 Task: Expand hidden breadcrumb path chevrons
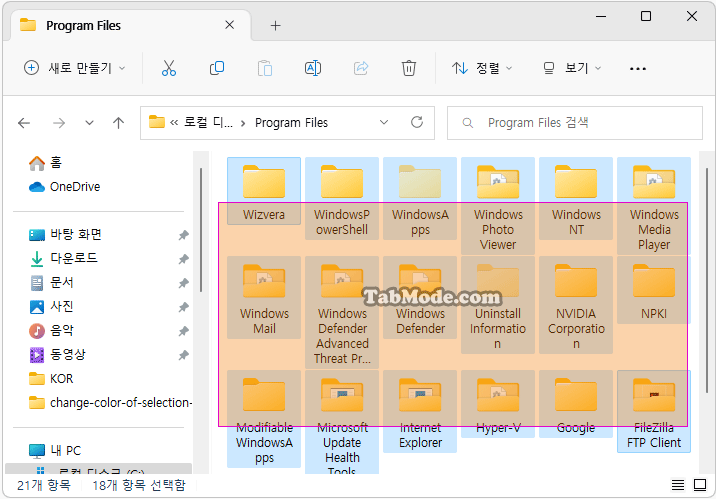point(174,122)
